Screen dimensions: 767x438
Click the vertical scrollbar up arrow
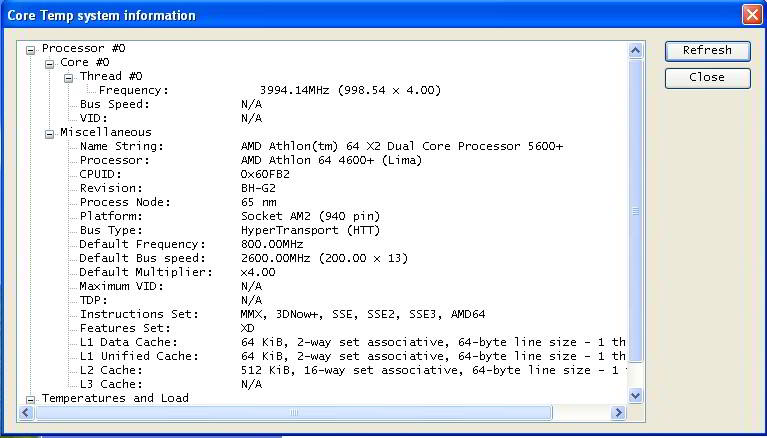(635, 50)
